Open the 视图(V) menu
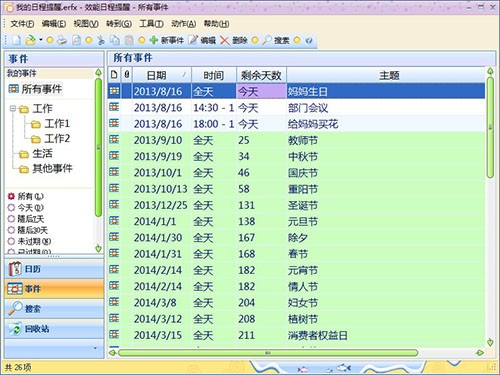500x375 pixels. 86,24
